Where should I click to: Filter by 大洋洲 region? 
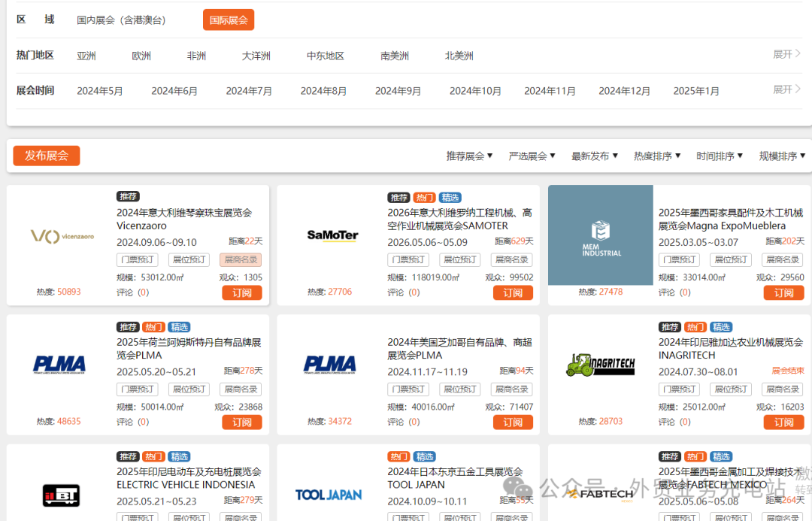coord(256,56)
